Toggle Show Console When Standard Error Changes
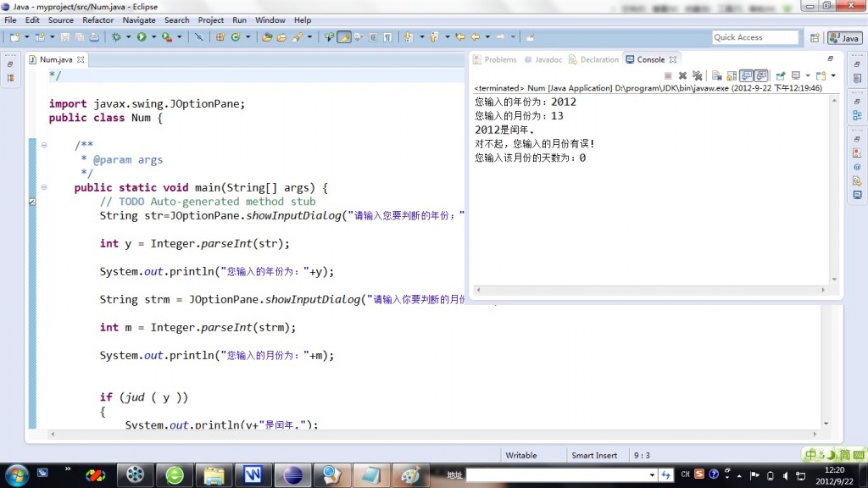868x488 pixels. click(x=761, y=75)
